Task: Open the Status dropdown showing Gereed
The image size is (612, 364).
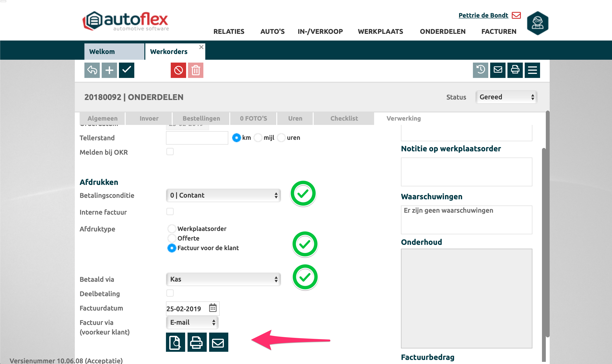Action: click(506, 97)
